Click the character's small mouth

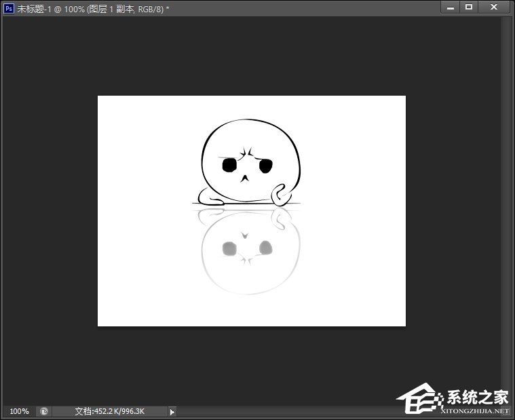point(245,179)
